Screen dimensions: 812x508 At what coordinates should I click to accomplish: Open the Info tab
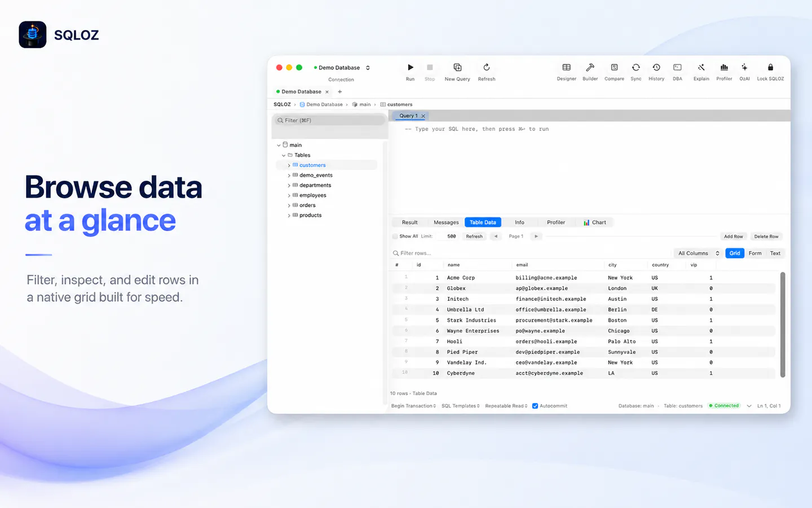519,222
